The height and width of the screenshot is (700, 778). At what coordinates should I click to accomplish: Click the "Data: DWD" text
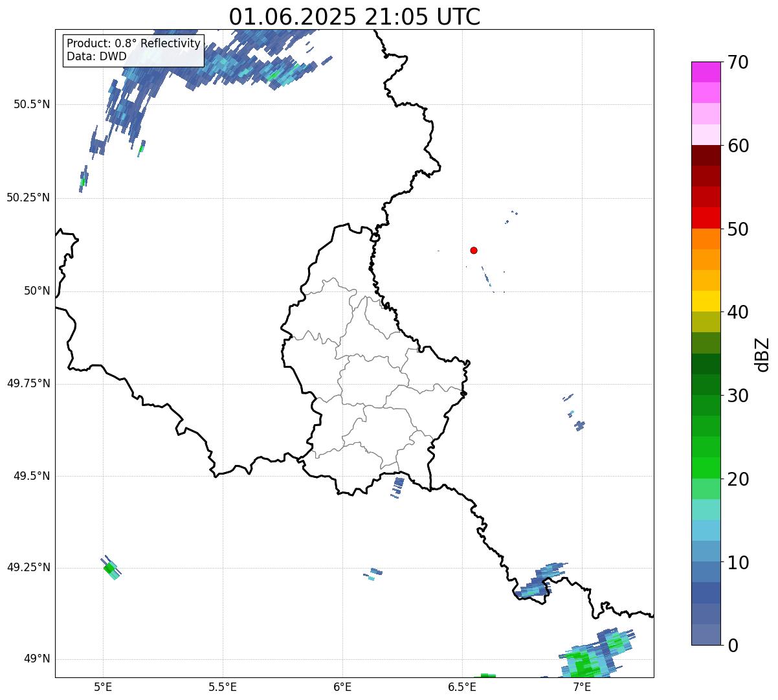tap(96, 56)
